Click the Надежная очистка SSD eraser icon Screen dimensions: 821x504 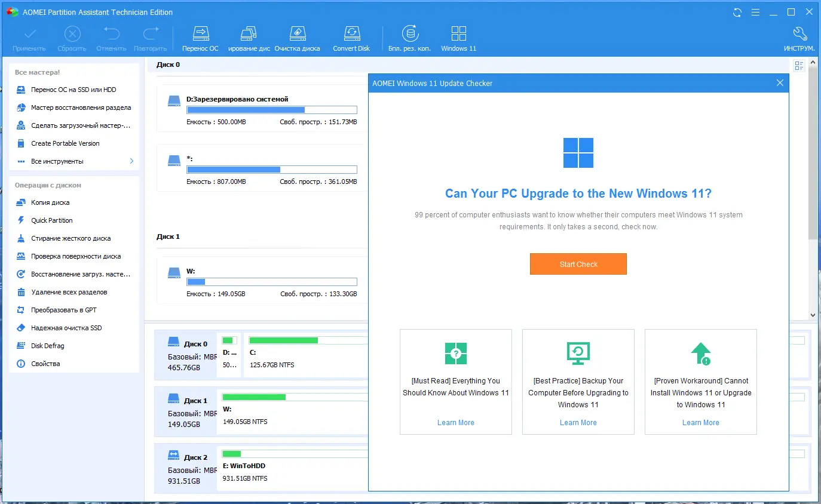[x=21, y=328]
